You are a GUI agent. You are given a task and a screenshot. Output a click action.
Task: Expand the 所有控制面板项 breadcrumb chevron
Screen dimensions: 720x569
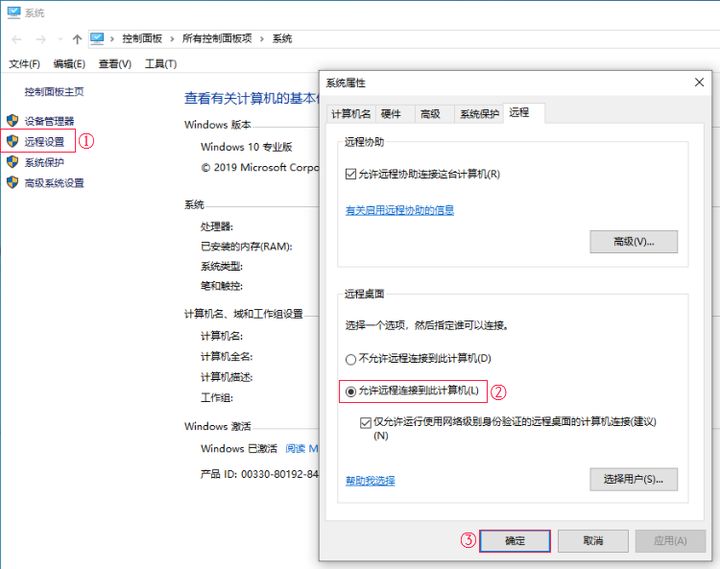(174, 39)
